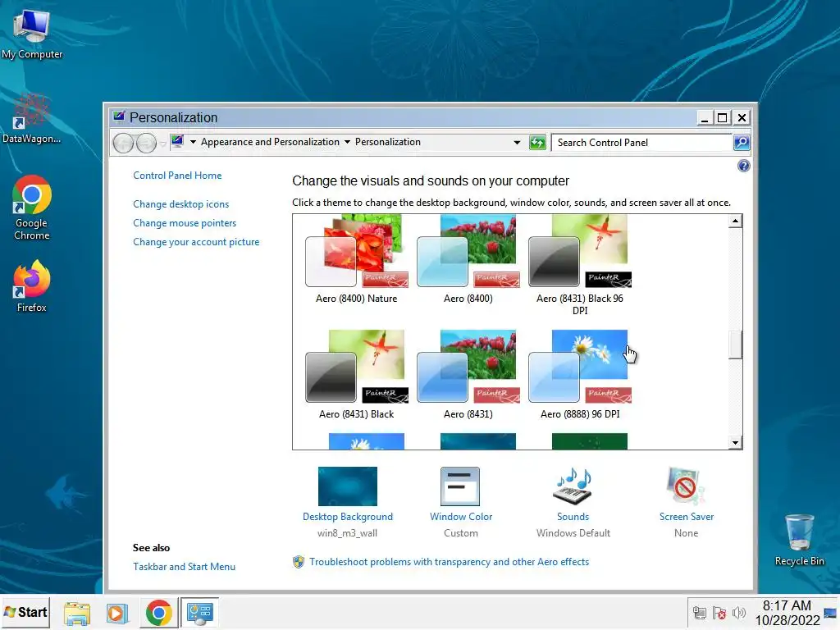The width and height of the screenshot is (840, 630).
Task: Click Appearance and Personalization breadcrumb
Action: tap(270, 142)
